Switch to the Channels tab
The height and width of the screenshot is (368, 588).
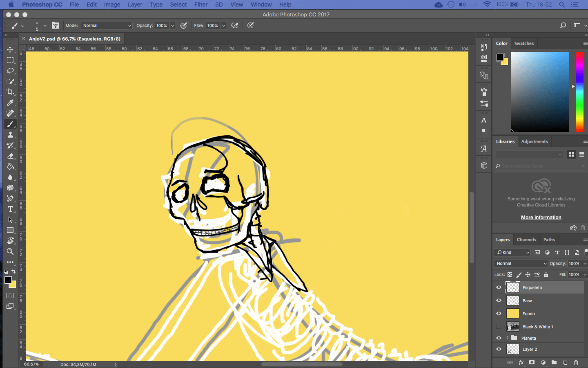click(526, 240)
